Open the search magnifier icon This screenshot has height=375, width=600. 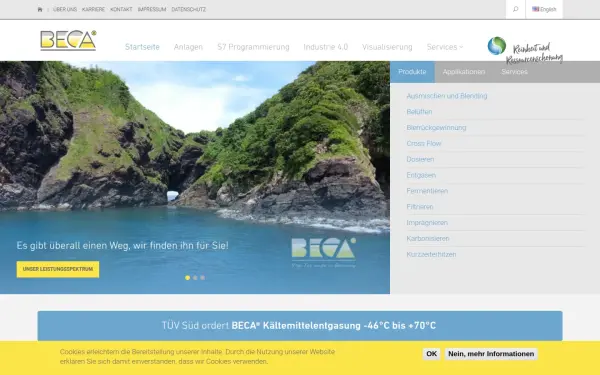[x=515, y=9]
